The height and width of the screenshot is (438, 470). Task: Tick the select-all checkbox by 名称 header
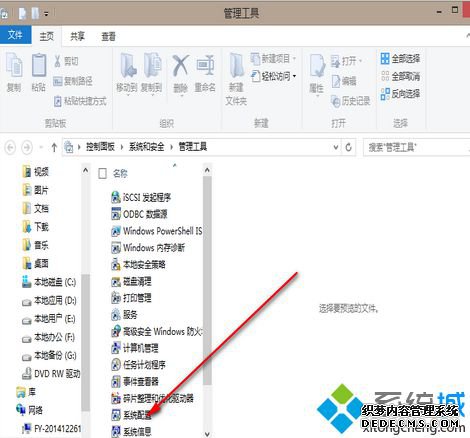click(102, 173)
